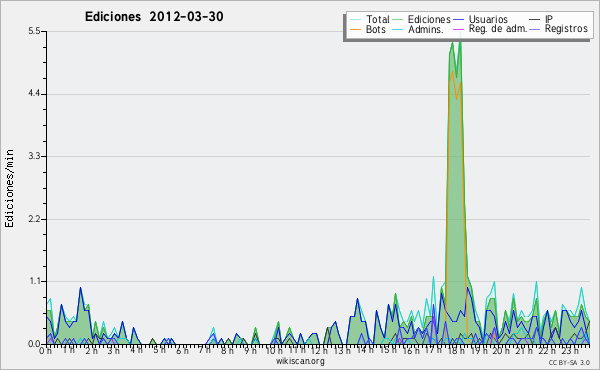Click the 10 h x-axis tick label
The width and height of the screenshot is (600, 370).
pyautogui.click(x=274, y=351)
